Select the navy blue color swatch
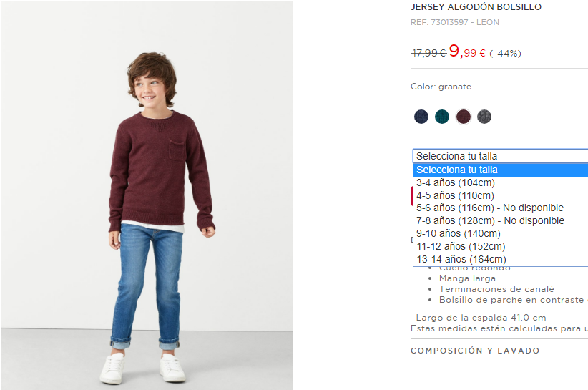 [421, 117]
